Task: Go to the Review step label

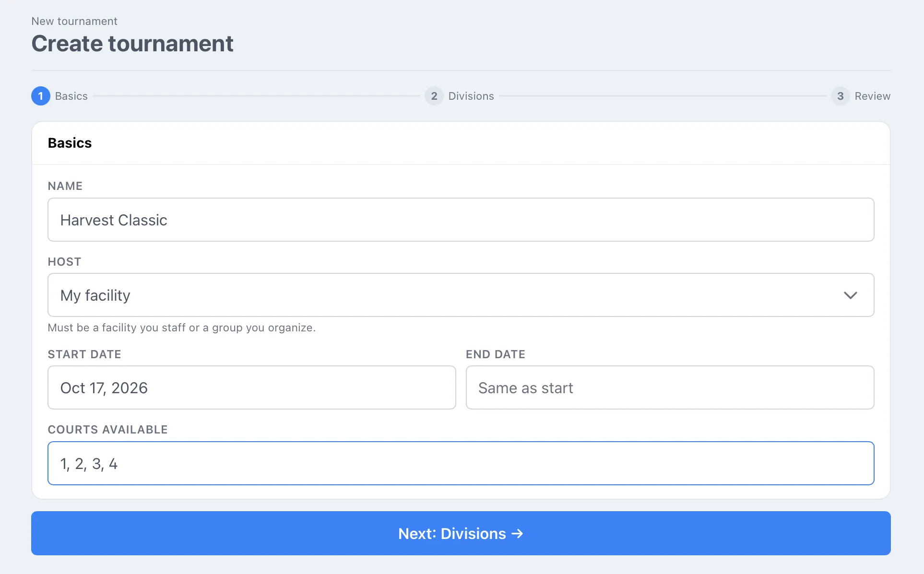Action: pyautogui.click(x=873, y=96)
